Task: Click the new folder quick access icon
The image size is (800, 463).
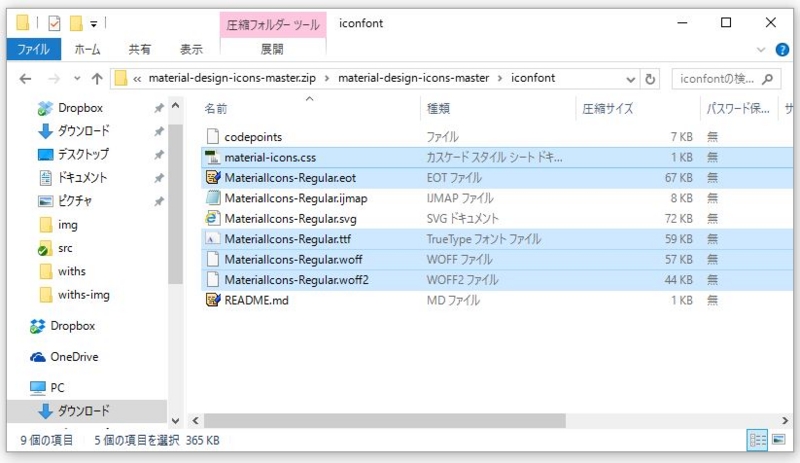Action: (76, 23)
